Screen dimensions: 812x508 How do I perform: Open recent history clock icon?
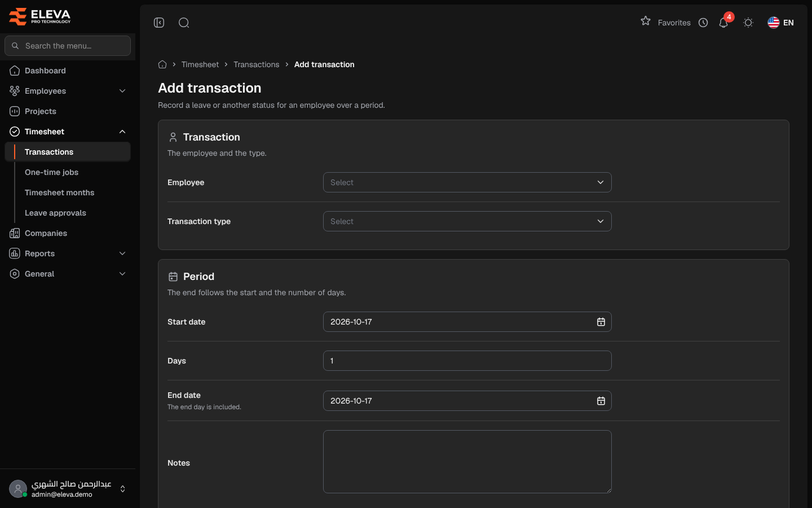point(703,23)
